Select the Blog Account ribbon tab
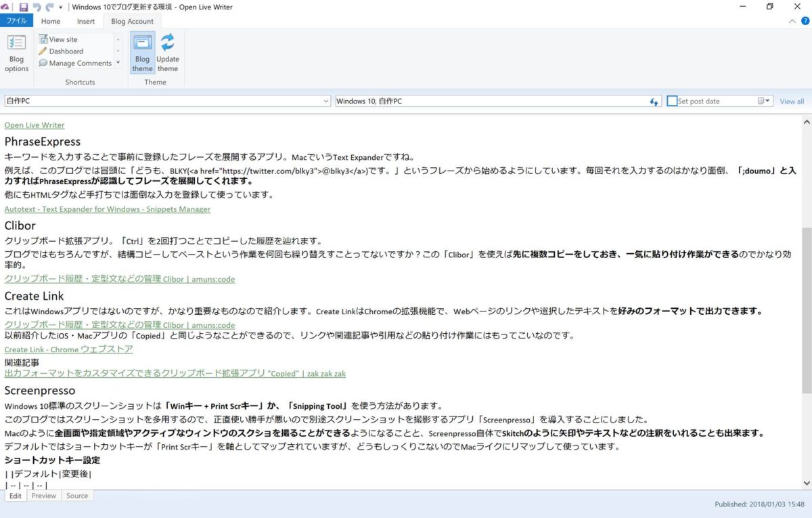Screen dimensions: 812x518 tap(132, 21)
